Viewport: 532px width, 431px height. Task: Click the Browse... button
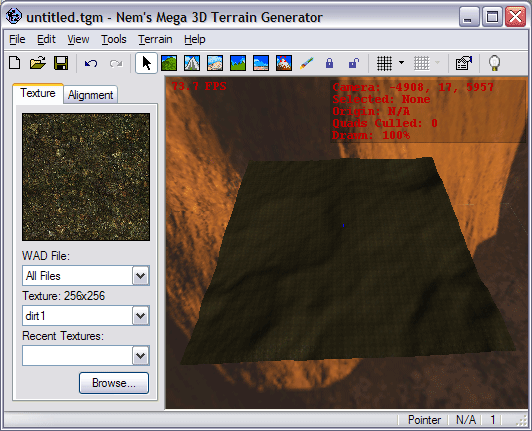[x=114, y=383]
